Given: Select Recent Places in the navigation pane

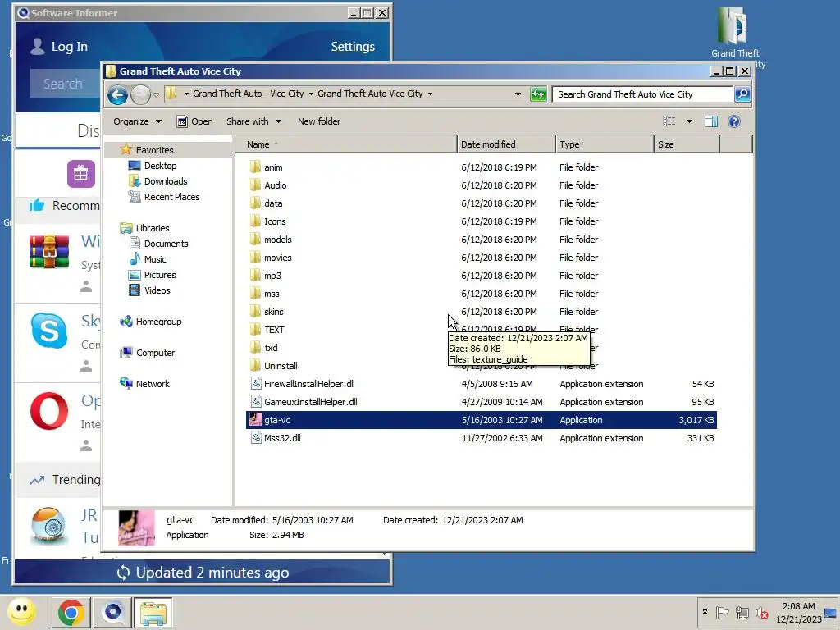Looking at the screenshot, I should click(171, 197).
